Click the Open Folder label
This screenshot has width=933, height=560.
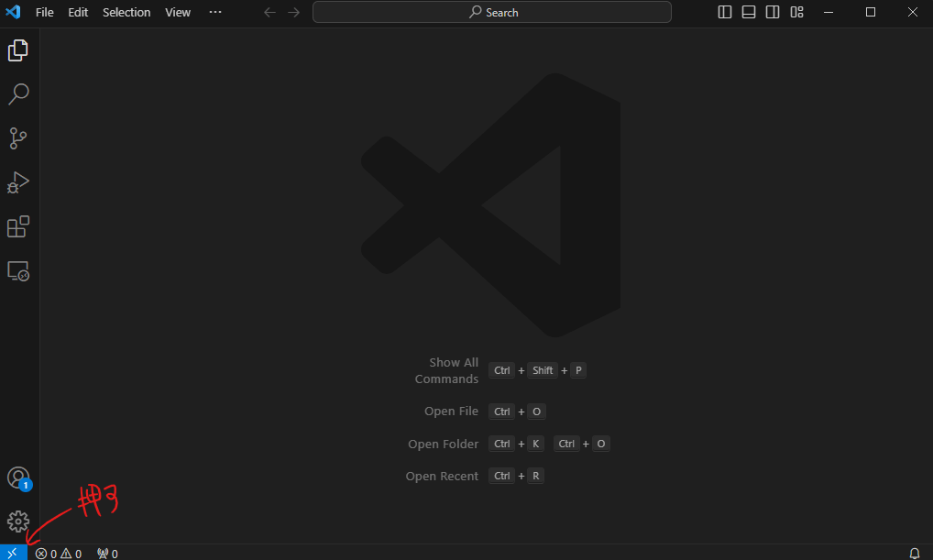(444, 444)
